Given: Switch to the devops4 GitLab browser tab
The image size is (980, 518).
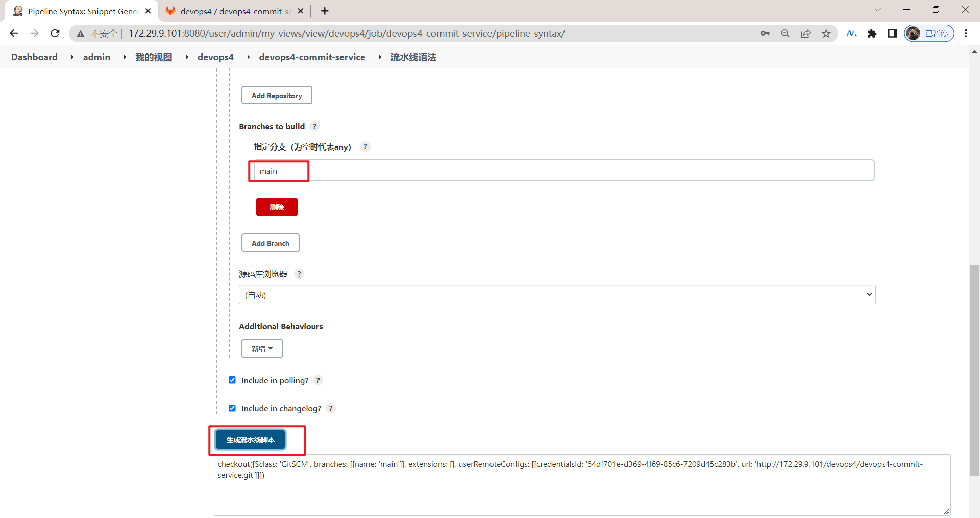Looking at the screenshot, I should tap(235, 11).
